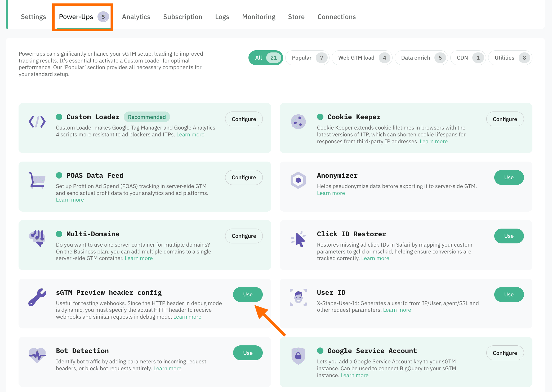Click the User ID face icon
This screenshot has width=552, height=392.
298,297
